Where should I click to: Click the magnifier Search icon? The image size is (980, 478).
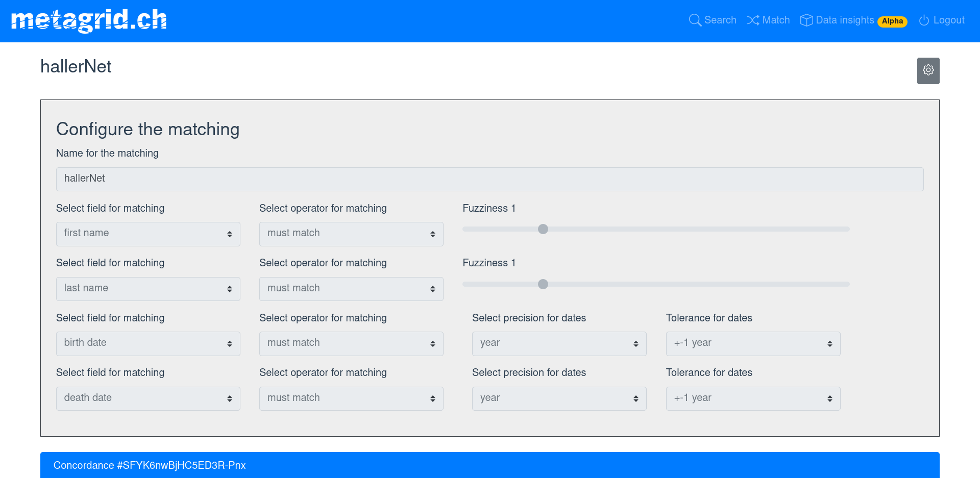click(695, 20)
